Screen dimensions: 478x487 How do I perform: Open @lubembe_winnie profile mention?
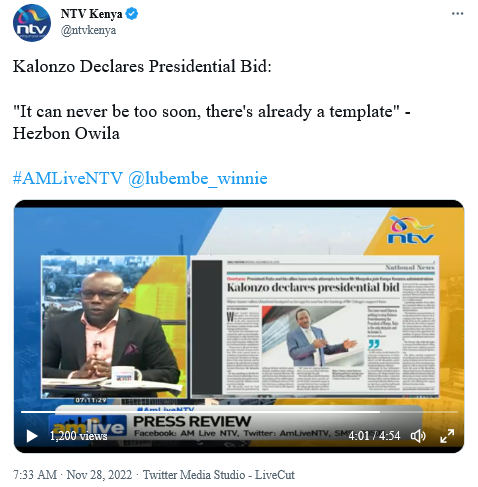point(198,178)
